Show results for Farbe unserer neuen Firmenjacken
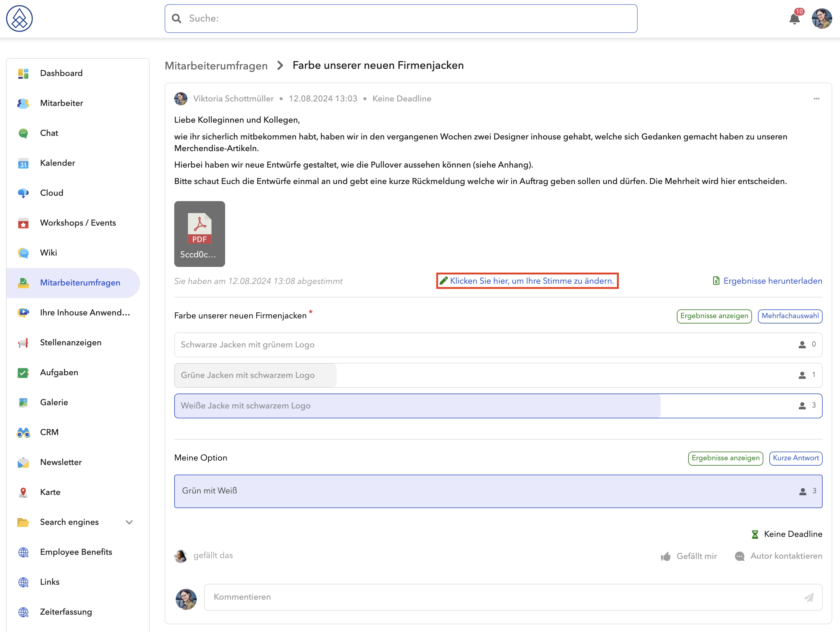The width and height of the screenshot is (840, 632). coord(714,316)
